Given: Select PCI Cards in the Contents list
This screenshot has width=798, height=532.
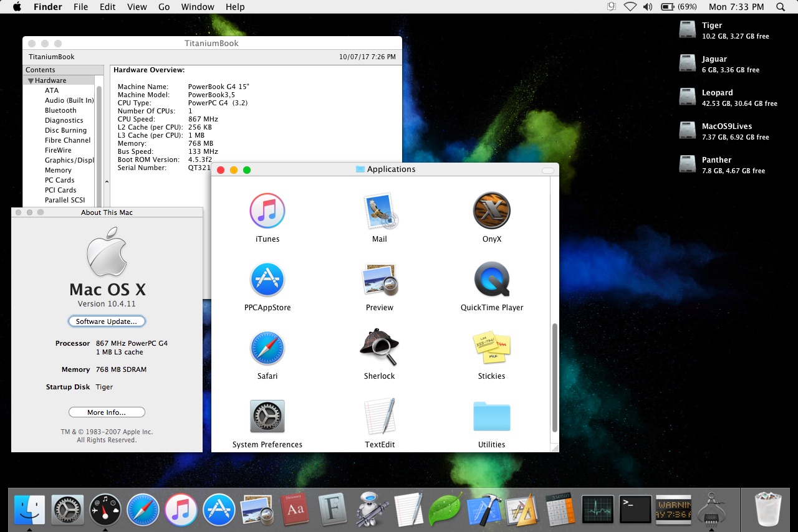Looking at the screenshot, I should pos(60,191).
